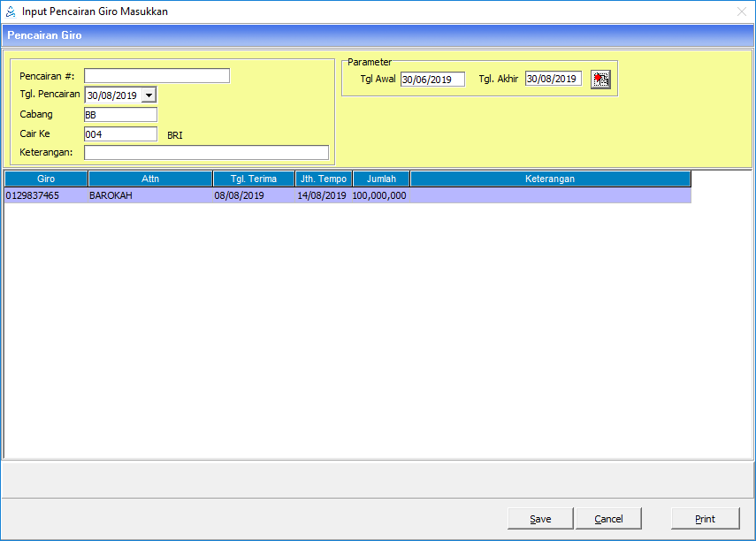Click the Print button
Image resolution: width=756 pixels, height=541 pixels.
click(x=705, y=519)
